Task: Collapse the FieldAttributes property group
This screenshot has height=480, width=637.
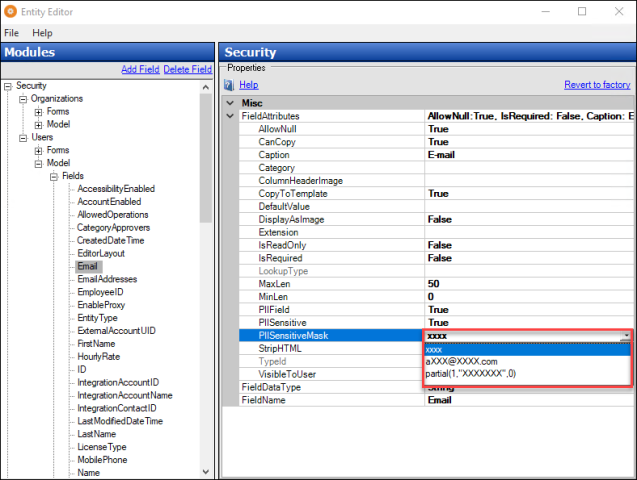Action: pyautogui.click(x=230, y=116)
